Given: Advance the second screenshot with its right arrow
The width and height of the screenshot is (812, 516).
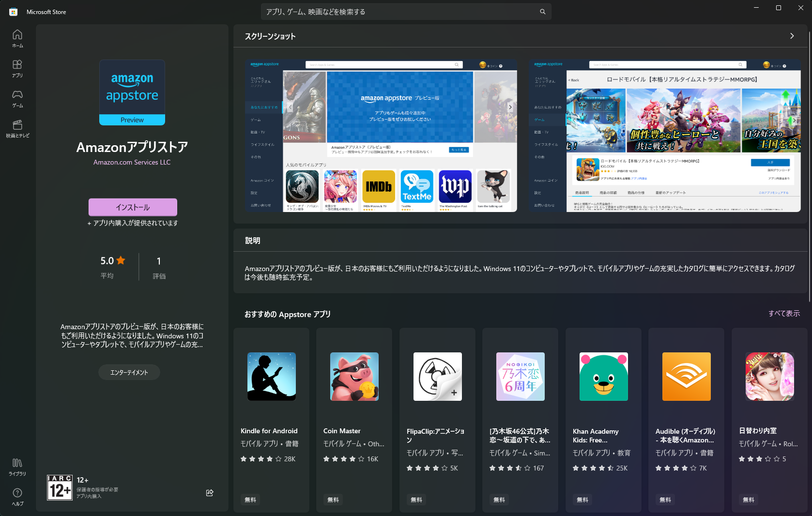Looking at the screenshot, I should pos(794,120).
